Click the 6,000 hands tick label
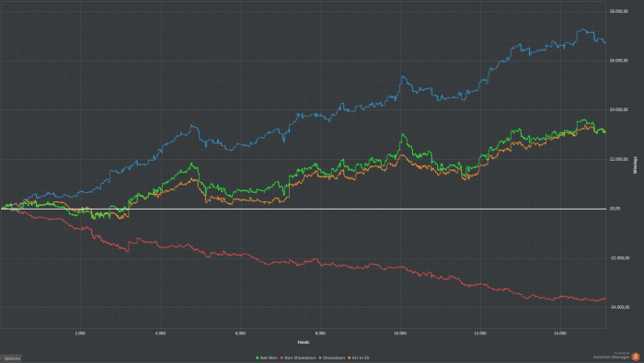 point(240,333)
